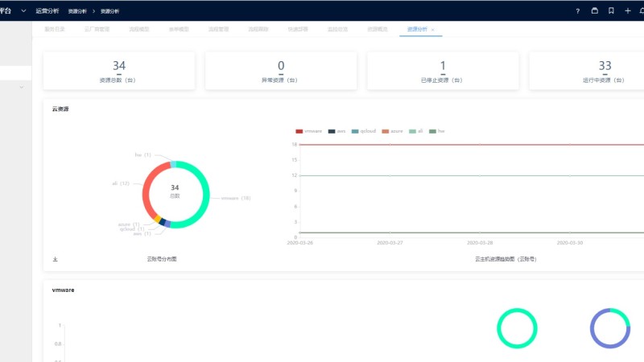Viewport: 644px width, 362px height.
Task: Click the 运行中资源 card showing 33
Action: click(x=587, y=71)
